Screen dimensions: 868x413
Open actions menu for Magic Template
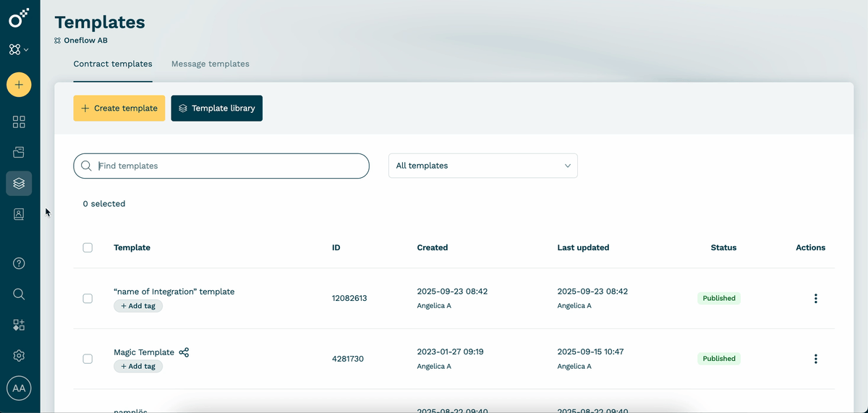pos(815,359)
